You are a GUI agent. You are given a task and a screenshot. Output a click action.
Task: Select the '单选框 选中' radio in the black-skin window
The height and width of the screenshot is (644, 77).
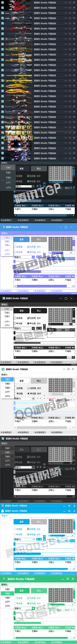[28, 323]
